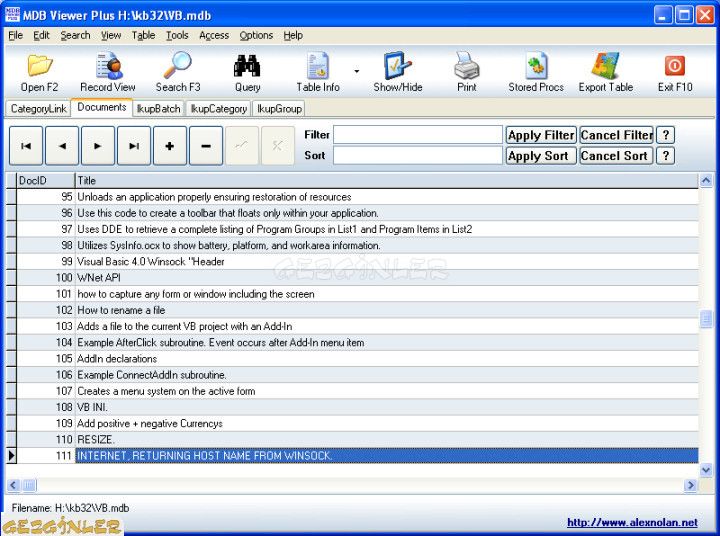Jump to the last record

pos(134,146)
